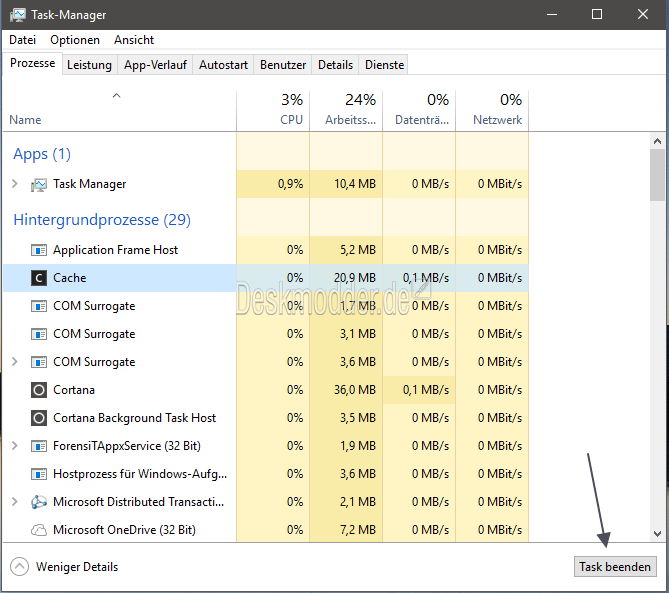Click the 10,4 MB value for Task Manager

355,184
